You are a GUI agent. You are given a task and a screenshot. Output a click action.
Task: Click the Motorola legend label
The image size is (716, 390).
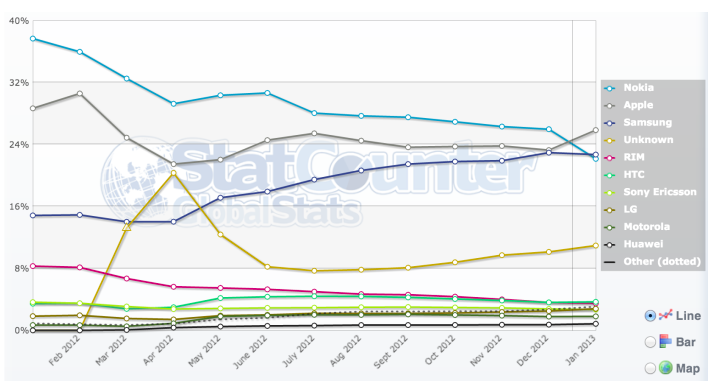coord(647,227)
